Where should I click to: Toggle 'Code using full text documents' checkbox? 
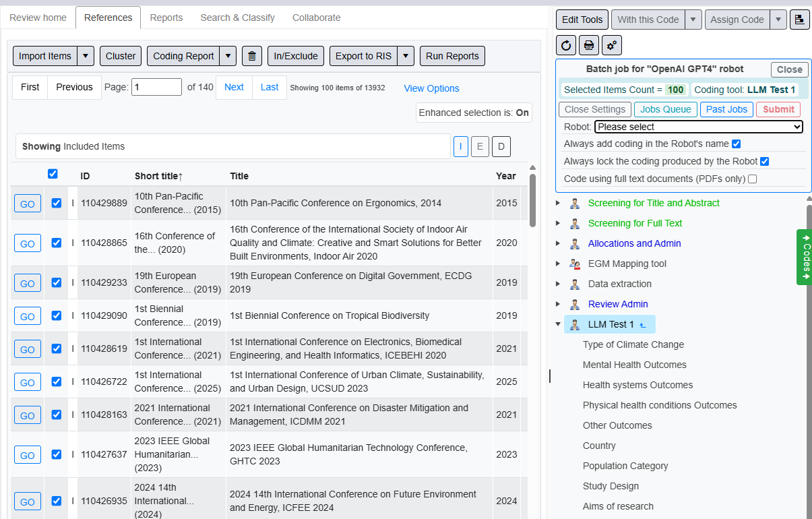[x=752, y=179]
